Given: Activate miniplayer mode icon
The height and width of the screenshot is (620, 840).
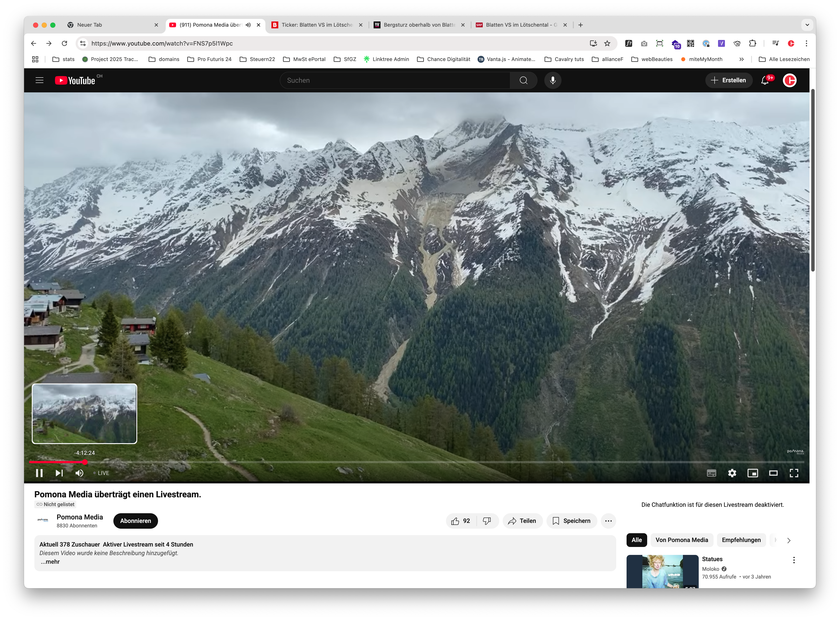Looking at the screenshot, I should (753, 473).
